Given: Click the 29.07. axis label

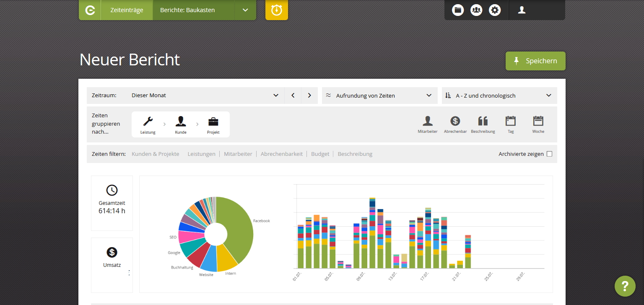Looking at the screenshot, I should tap(520, 277).
